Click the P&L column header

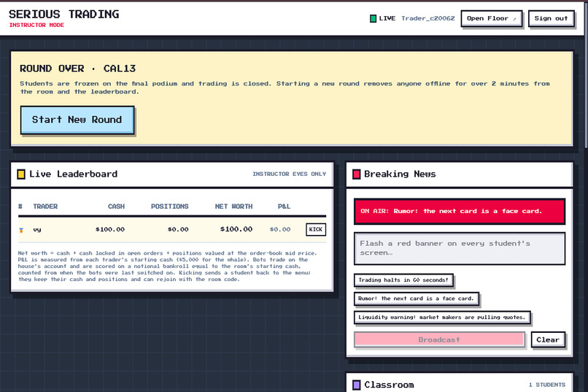tap(284, 207)
